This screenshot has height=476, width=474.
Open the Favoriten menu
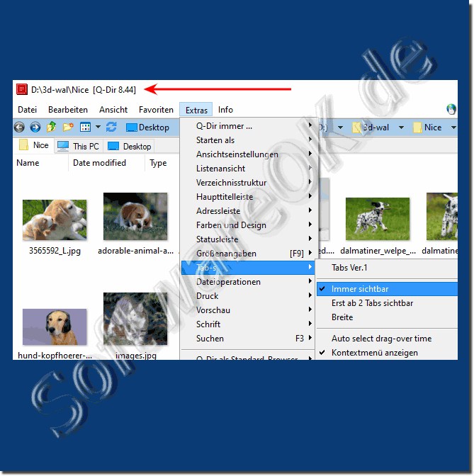coord(156,110)
